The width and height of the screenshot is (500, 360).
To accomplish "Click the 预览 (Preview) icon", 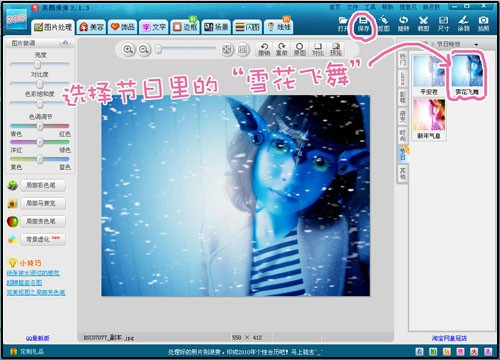I will [336, 49].
